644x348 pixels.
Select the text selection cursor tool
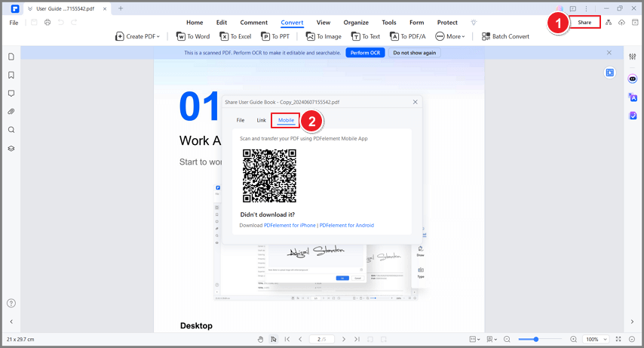coord(274,340)
